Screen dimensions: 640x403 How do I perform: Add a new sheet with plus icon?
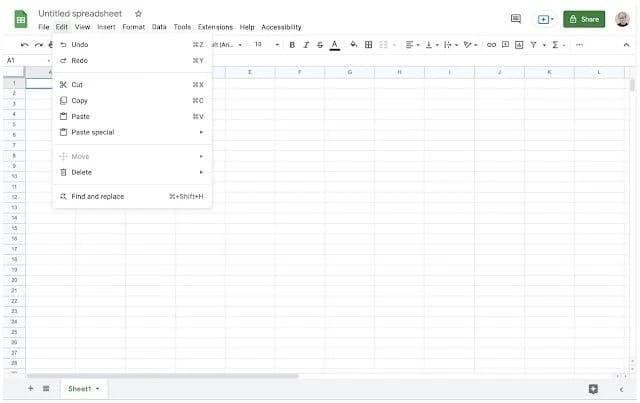pos(30,388)
